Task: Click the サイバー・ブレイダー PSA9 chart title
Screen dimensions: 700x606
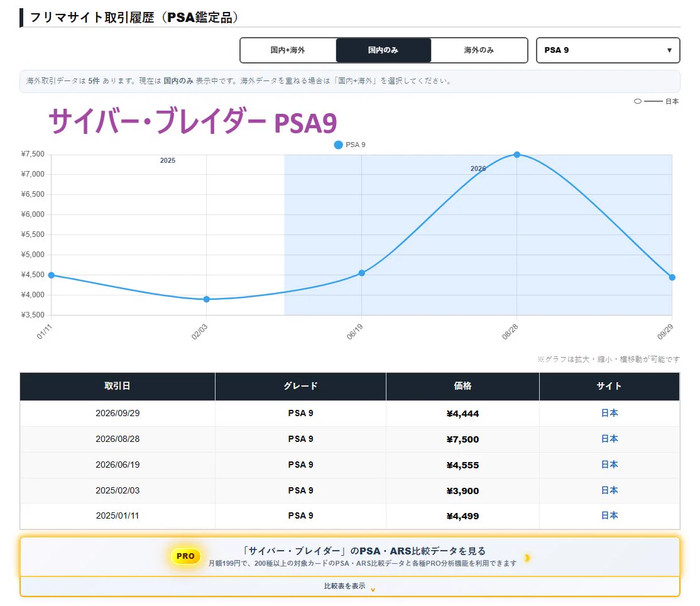Action: (x=192, y=121)
